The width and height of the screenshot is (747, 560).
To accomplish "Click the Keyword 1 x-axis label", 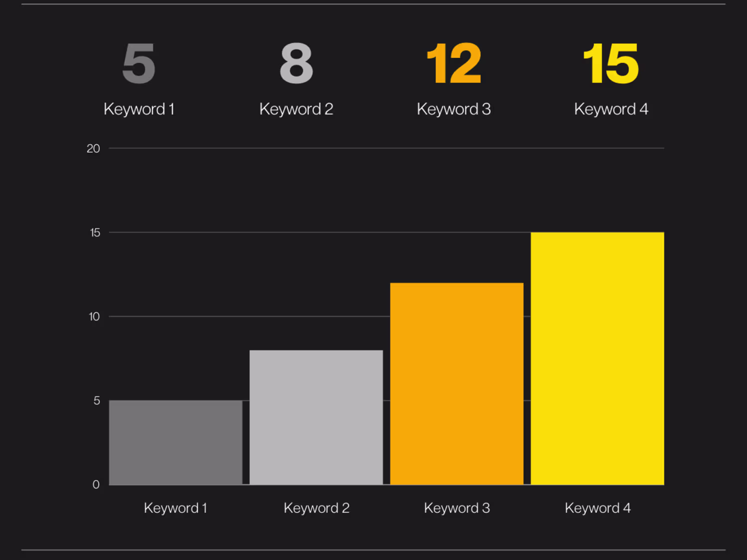I will click(175, 508).
